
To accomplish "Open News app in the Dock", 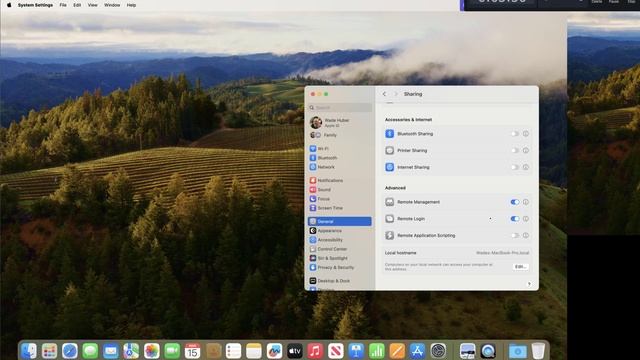I will click(336, 351).
